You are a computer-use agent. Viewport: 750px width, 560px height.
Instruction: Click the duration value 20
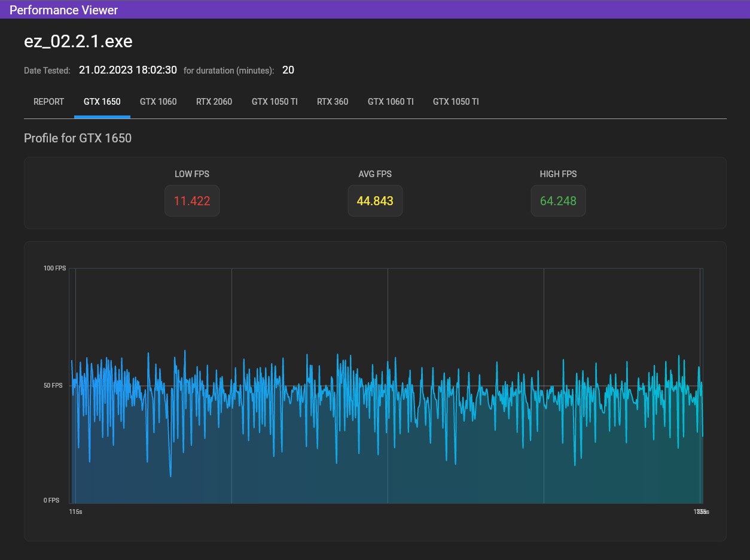coord(288,70)
